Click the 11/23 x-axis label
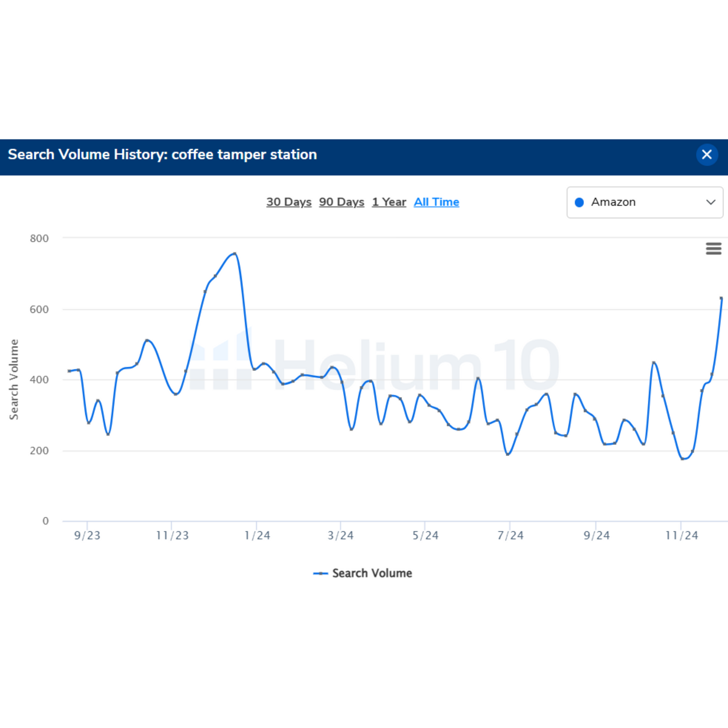Screen dimensions: 728x728 [x=172, y=536]
